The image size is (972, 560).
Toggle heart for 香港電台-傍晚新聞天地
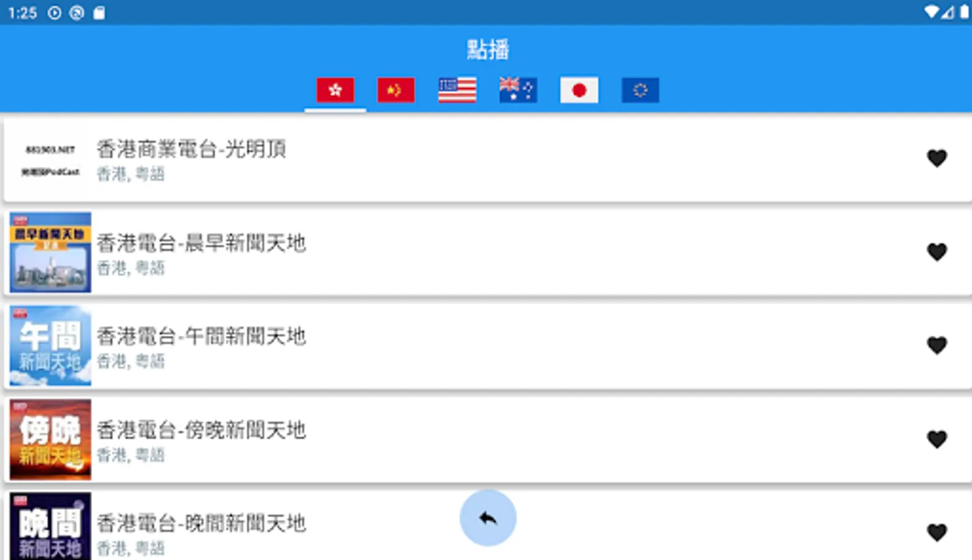point(937,439)
